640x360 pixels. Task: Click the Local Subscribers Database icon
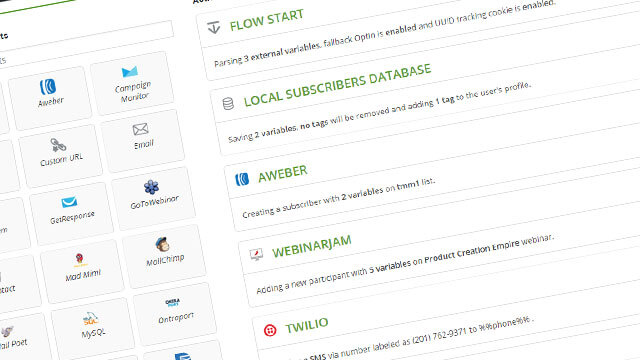point(228,104)
